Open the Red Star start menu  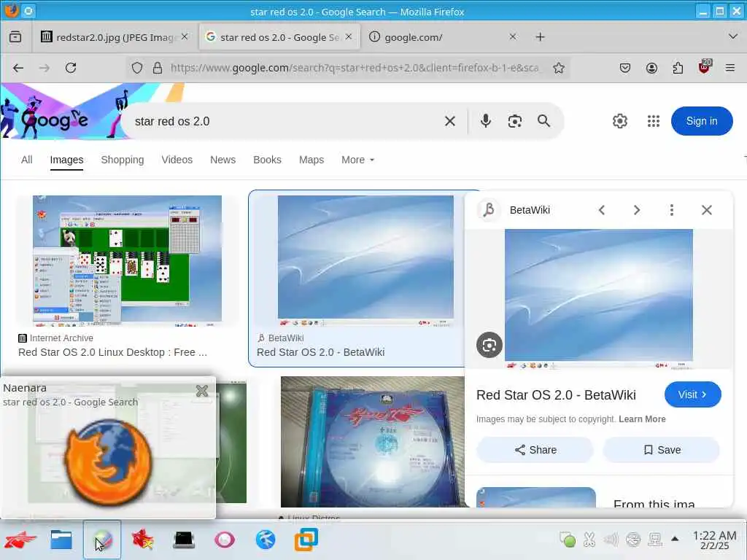(x=20, y=540)
